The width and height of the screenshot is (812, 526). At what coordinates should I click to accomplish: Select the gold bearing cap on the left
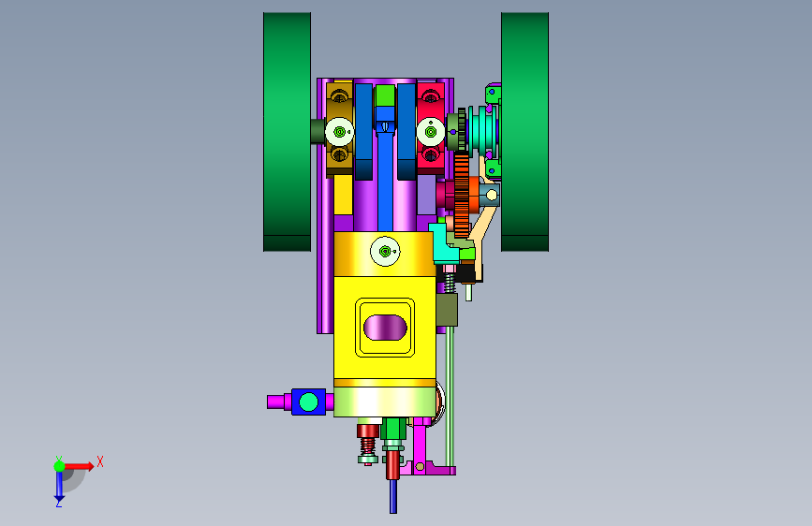click(x=340, y=128)
